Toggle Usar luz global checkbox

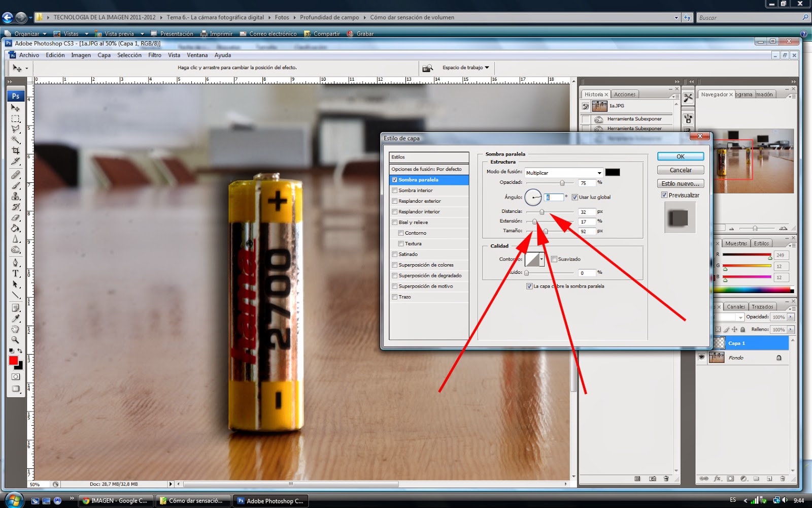574,197
